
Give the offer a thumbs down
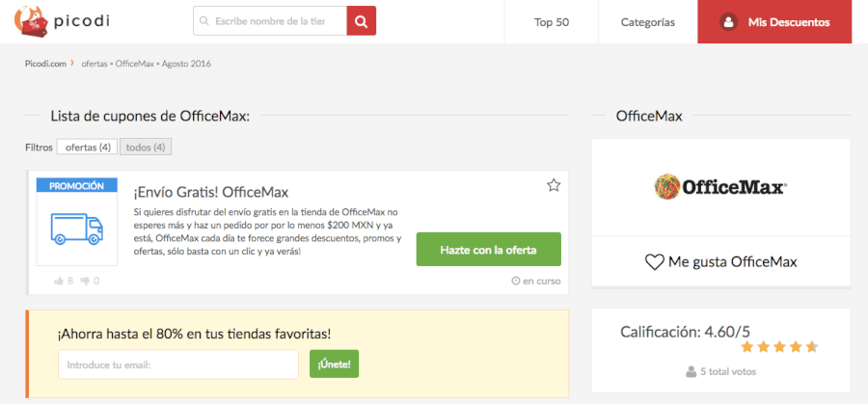click(85, 281)
